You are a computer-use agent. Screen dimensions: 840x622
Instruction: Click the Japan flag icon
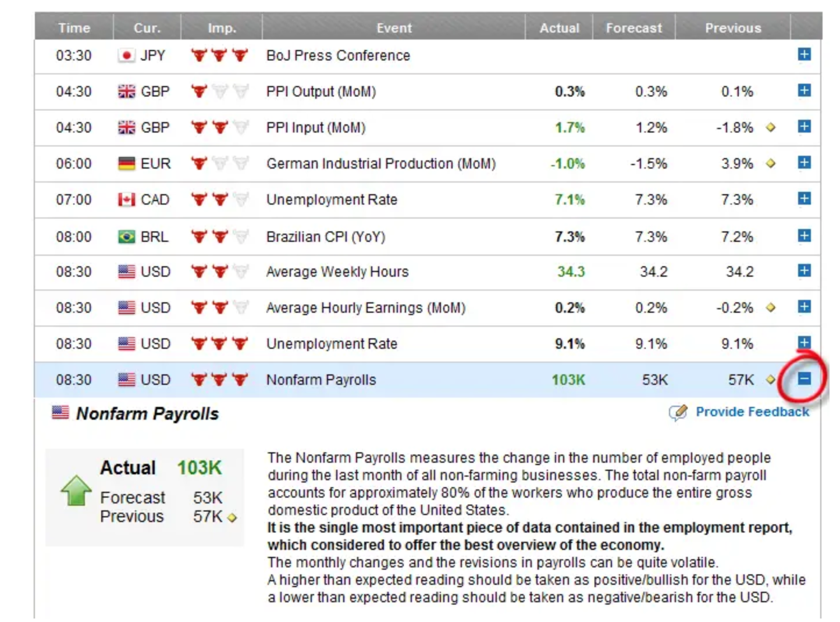[x=126, y=56]
